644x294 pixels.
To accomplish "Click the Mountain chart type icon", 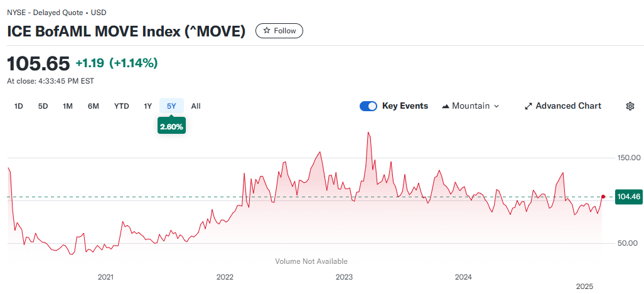I will coord(446,106).
